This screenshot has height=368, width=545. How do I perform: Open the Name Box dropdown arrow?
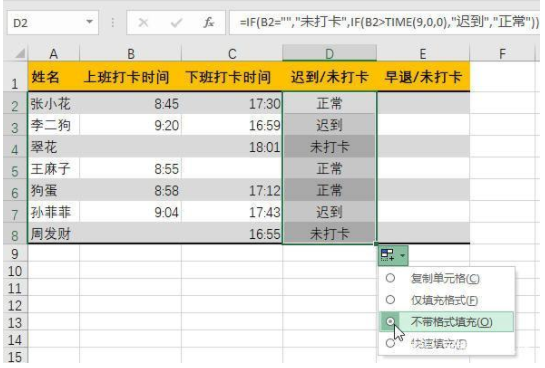[90, 22]
